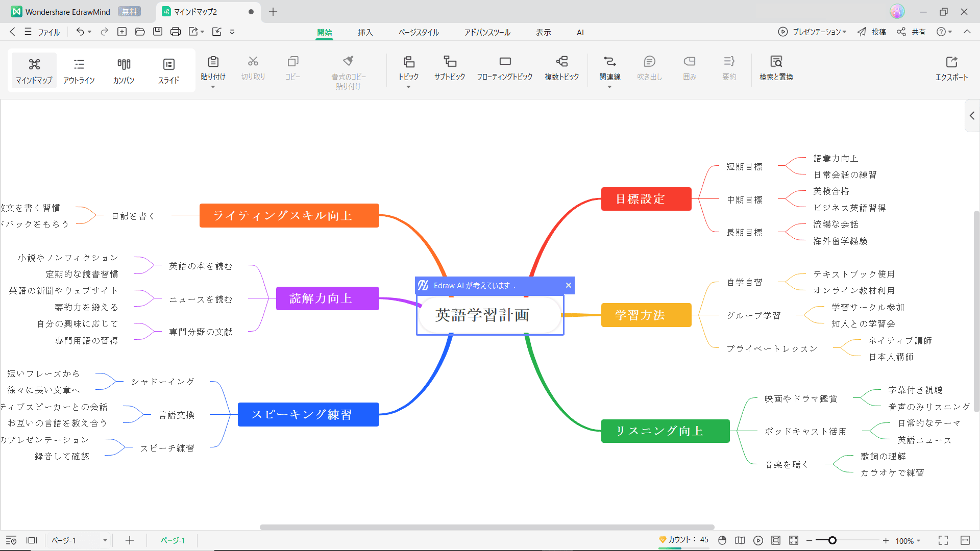Viewport: 980px width, 551px height.
Task: Click the Undo arrow icon
Action: pos(80,32)
